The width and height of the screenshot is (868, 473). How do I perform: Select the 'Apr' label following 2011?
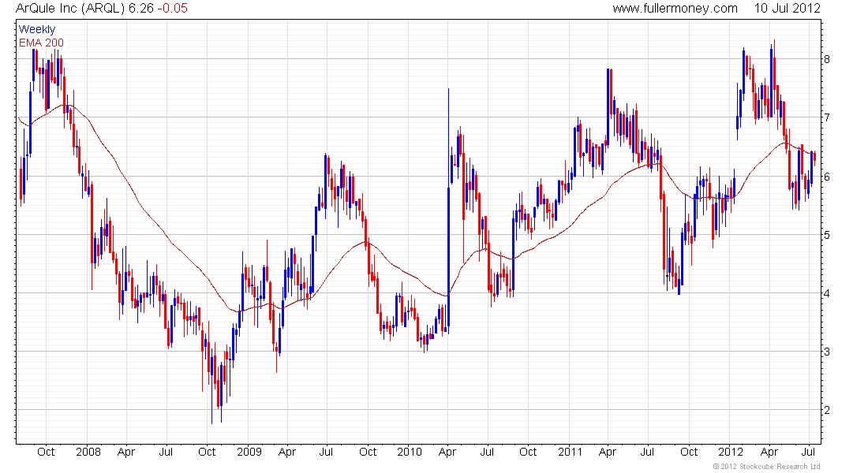(x=608, y=452)
